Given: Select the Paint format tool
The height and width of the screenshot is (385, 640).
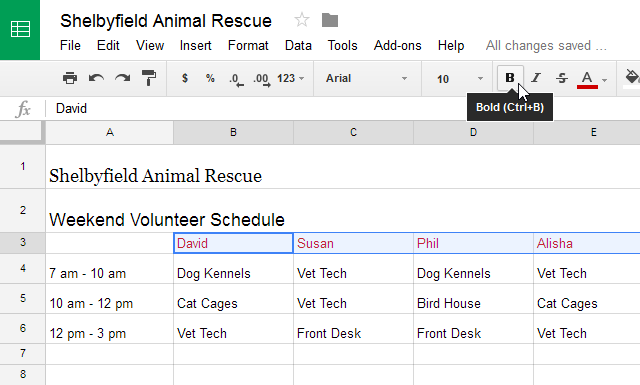Looking at the screenshot, I should 149,78.
